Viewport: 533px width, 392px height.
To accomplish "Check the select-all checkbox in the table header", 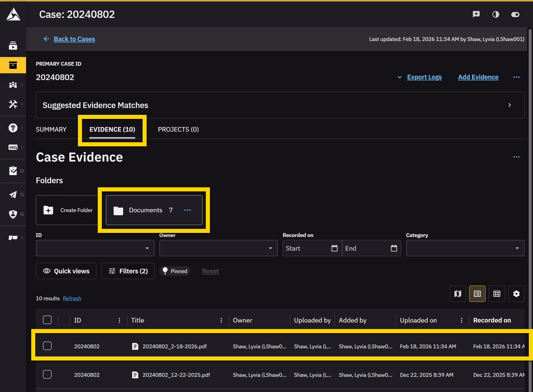I will click(47, 320).
